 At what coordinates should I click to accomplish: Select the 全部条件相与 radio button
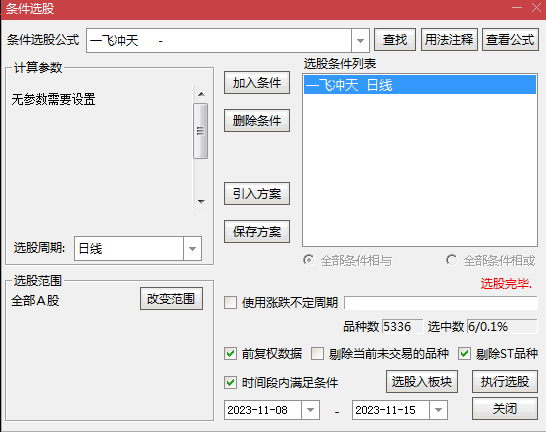click(308, 260)
